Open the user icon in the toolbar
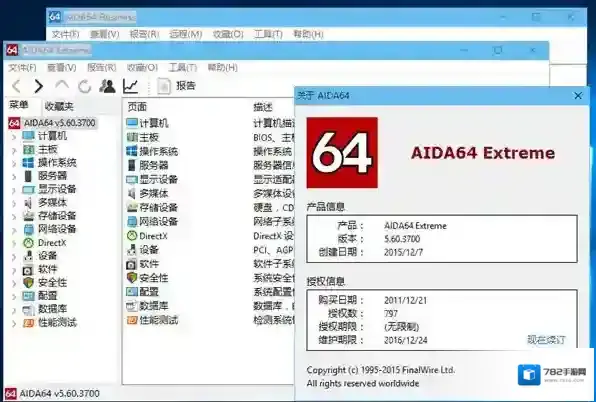 click(x=107, y=86)
